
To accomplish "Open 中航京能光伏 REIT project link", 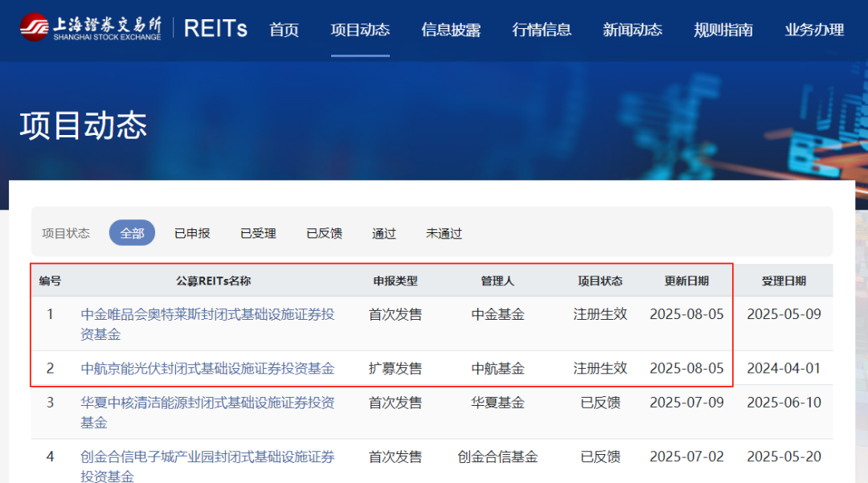I will click(x=207, y=368).
